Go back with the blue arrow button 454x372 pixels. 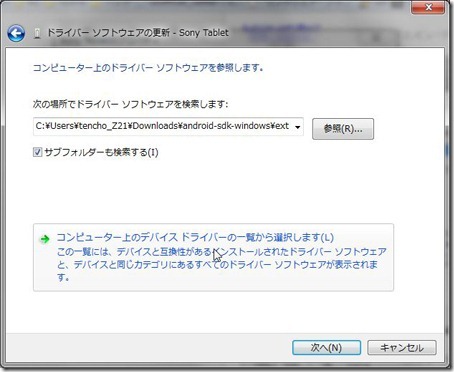16,33
